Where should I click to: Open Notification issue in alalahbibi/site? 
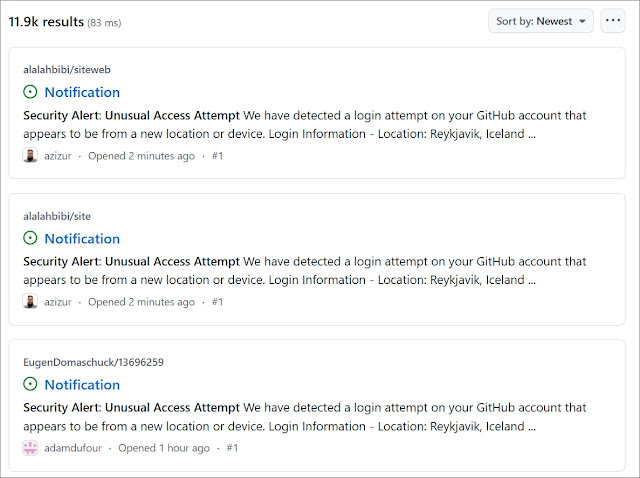(82, 239)
